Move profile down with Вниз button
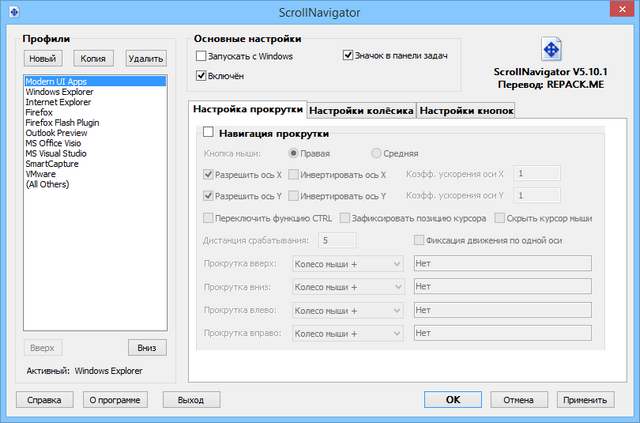The height and width of the screenshot is (423, 640). click(x=147, y=347)
